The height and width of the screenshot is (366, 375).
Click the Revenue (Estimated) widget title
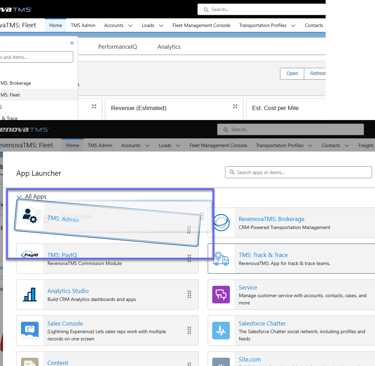[x=139, y=108]
